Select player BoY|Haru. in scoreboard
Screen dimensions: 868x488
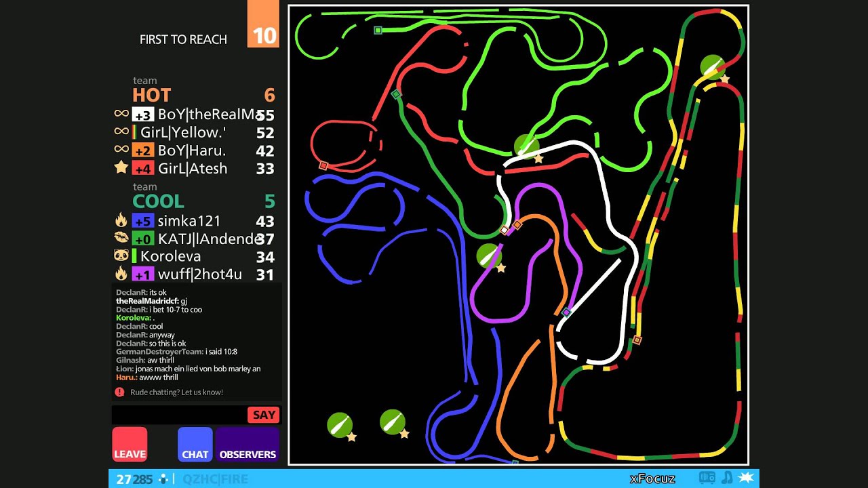pos(192,150)
